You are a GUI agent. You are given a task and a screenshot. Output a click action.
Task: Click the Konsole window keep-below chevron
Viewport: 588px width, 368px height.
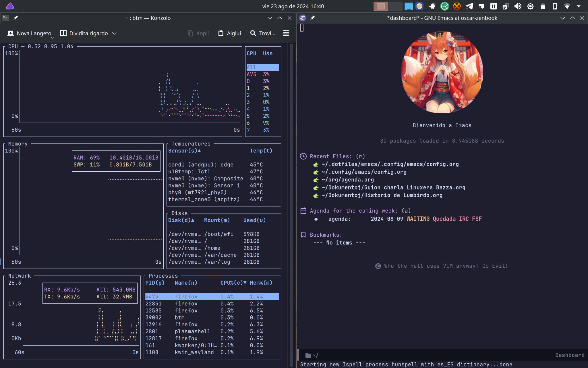(x=270, y=18)
